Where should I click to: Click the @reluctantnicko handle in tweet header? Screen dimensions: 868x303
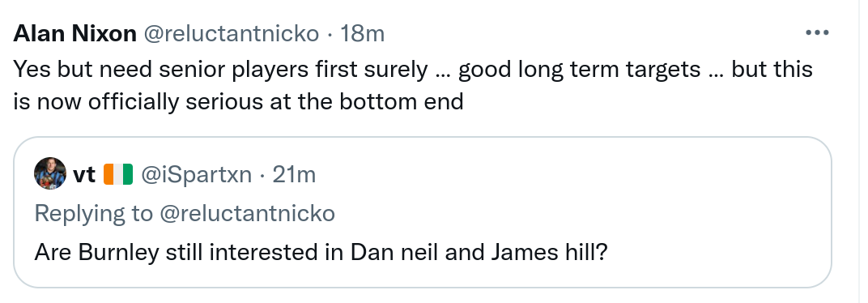click(232, 34)
